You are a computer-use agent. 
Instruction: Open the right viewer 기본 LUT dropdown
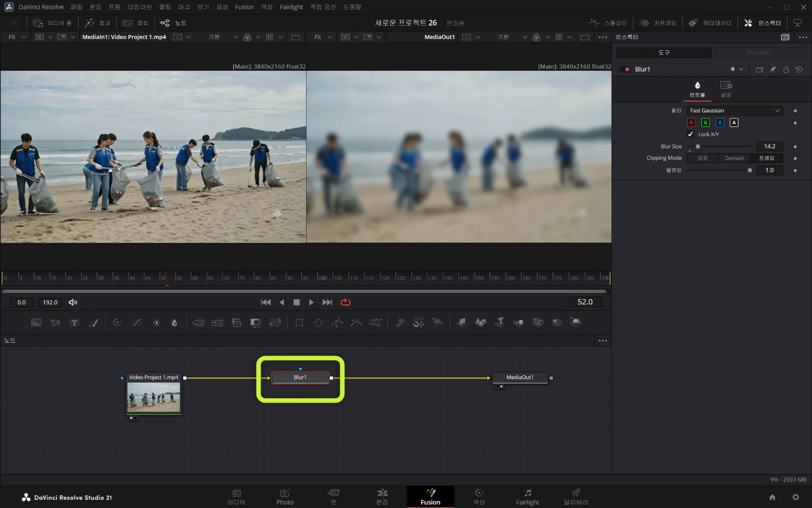pos(512,37)
